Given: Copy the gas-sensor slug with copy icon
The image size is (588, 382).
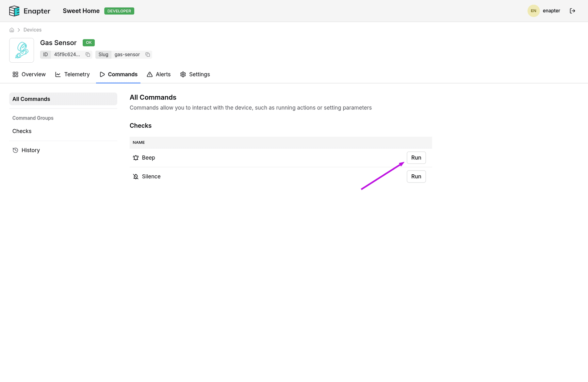Looking at the screenshot, I should [x=148, y=55].
